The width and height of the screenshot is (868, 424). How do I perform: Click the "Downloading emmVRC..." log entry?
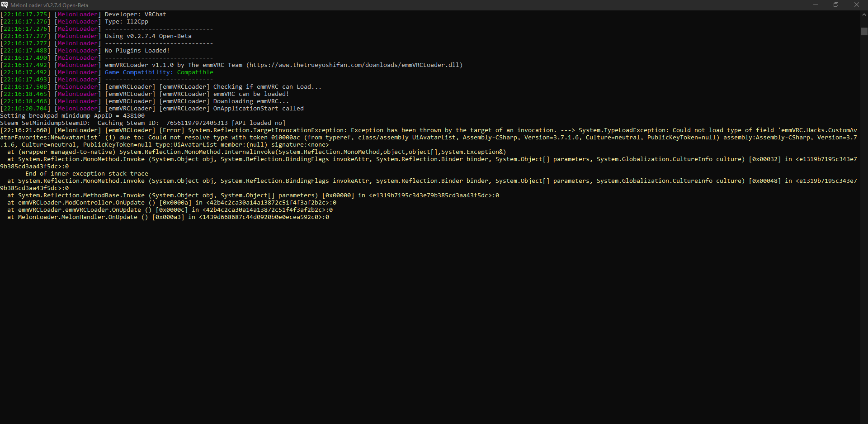click(251, 101)
